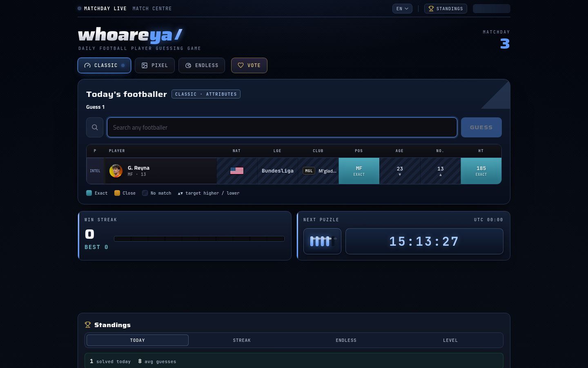Screen dimensions: 588x368
Task: Click the striped bars icon under Next Puzzle
Action: (x=322, y=241)
